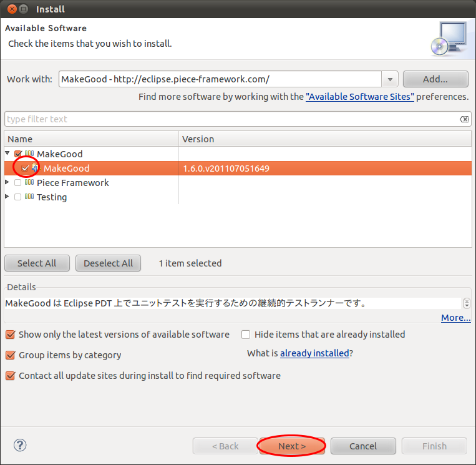Open the Available Software Sites link

coord(360,97)
